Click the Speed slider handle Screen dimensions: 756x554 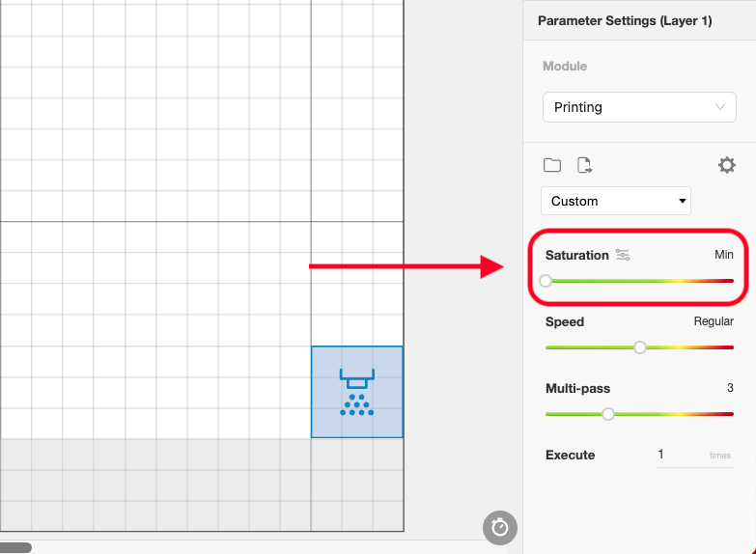(640, 347)
